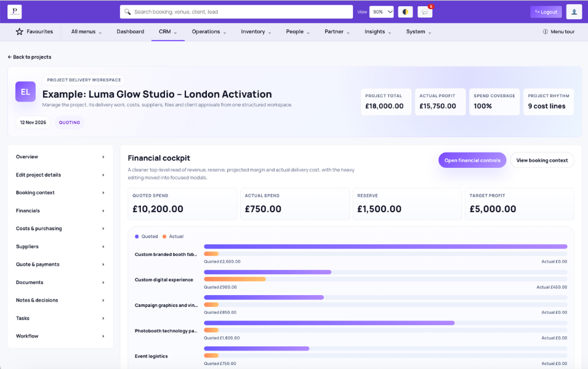This screenshot has width=588, height=369.
Task: Focus the search booking input field
Action: (236, 12)
